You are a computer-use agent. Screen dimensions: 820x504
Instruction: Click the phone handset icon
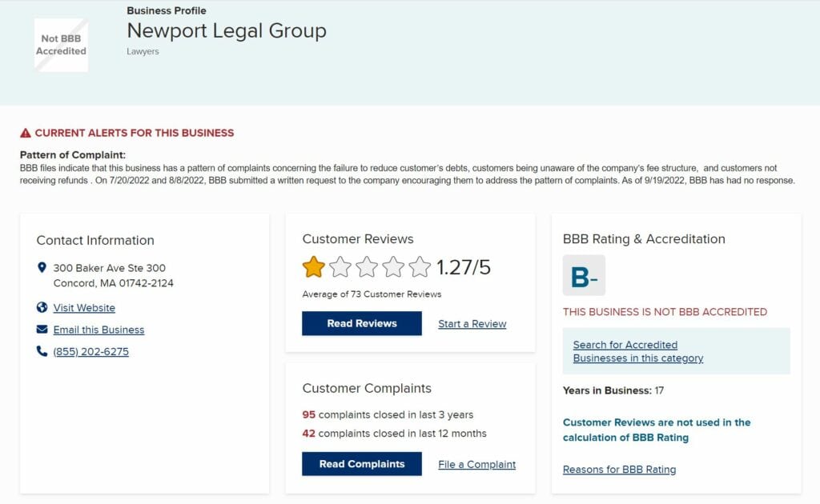click(x=42, y=351)
